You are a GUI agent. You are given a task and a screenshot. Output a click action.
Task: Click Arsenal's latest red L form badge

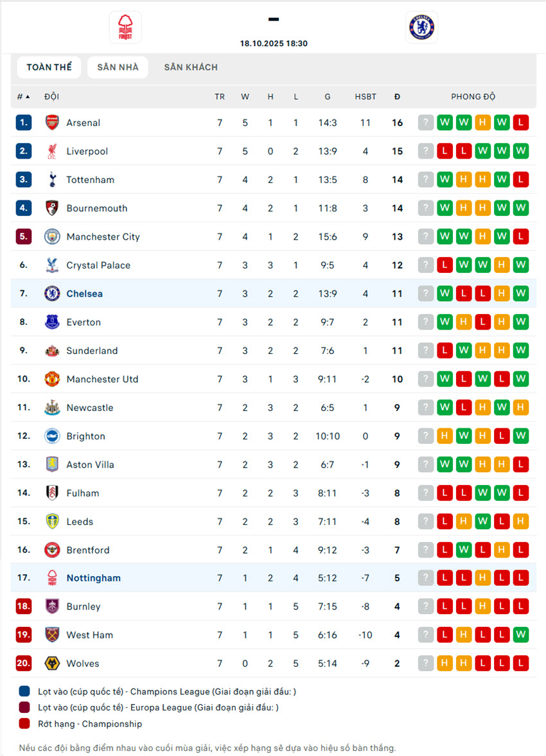point(521,123)
